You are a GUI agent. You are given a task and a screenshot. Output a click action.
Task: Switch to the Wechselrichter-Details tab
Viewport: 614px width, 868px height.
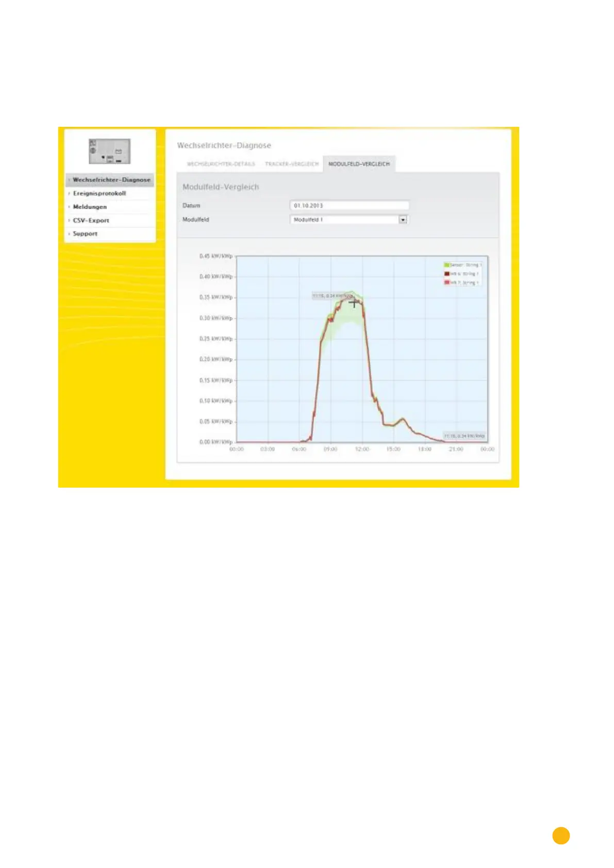click(x=221, y=164)
